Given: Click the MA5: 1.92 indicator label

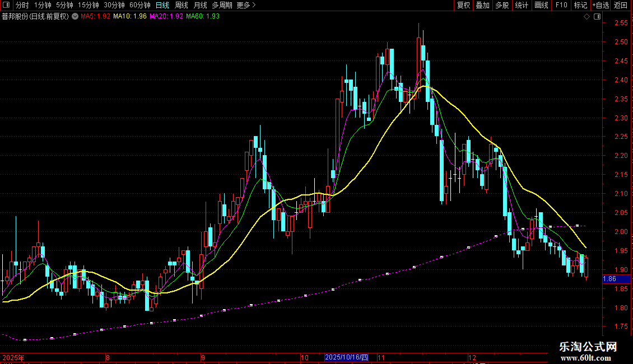Looking at the screenshot, I should point(95,16).
